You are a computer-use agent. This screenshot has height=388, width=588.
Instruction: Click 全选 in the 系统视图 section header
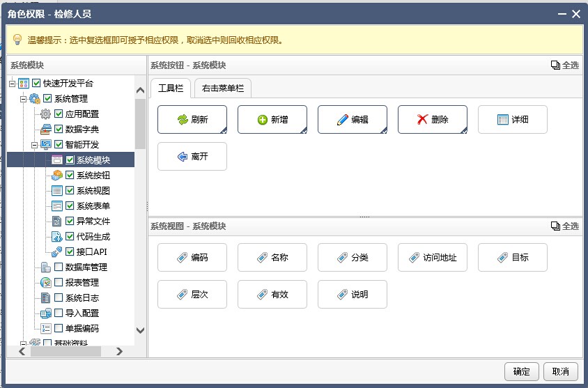[565, 226]
